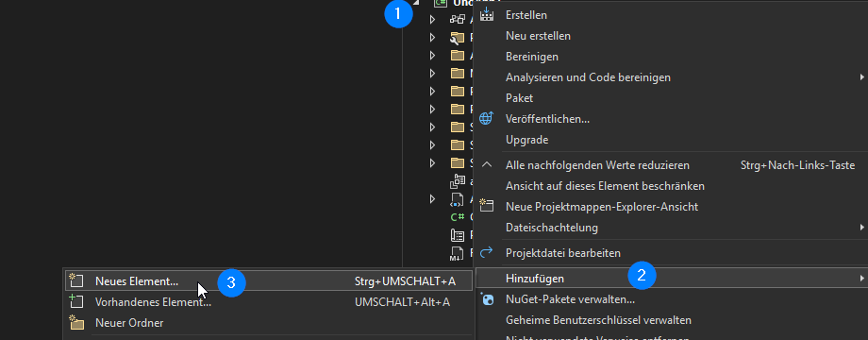The image size is (868, 340).
Task: Open the Dateischachtelung submenu arrow
Action: pos(861,227)
